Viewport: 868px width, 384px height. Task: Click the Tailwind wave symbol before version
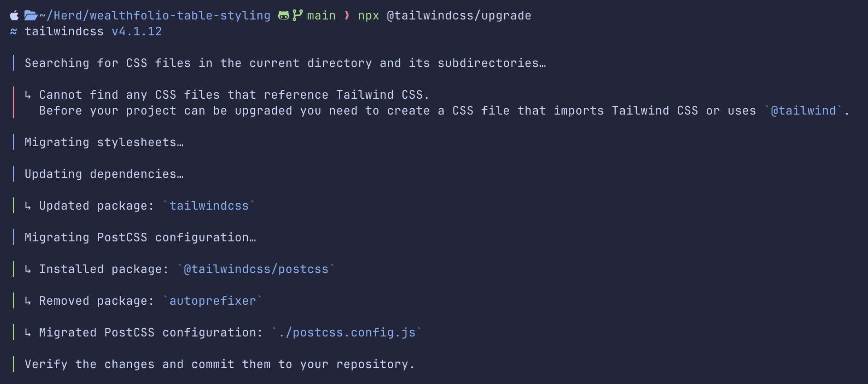(x=14, y=32)
